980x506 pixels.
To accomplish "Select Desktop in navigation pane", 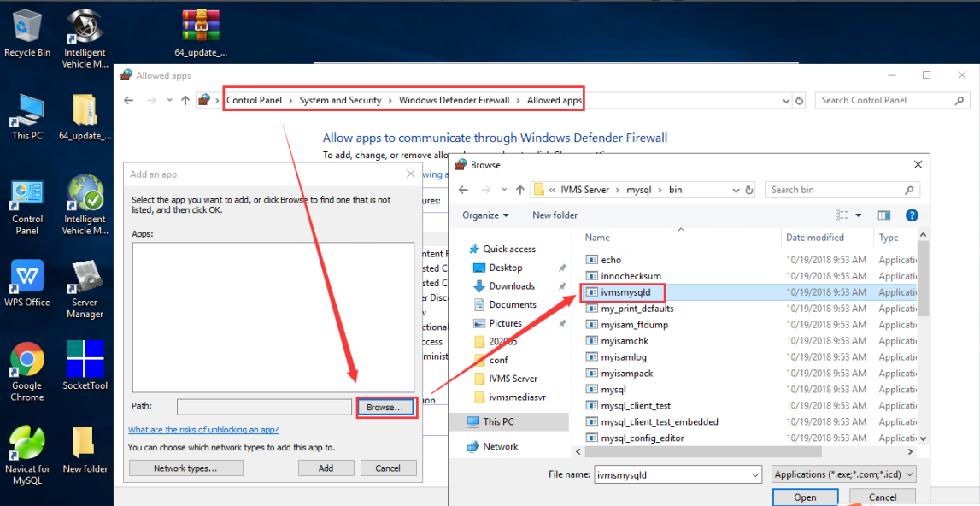I will point(505,268).
